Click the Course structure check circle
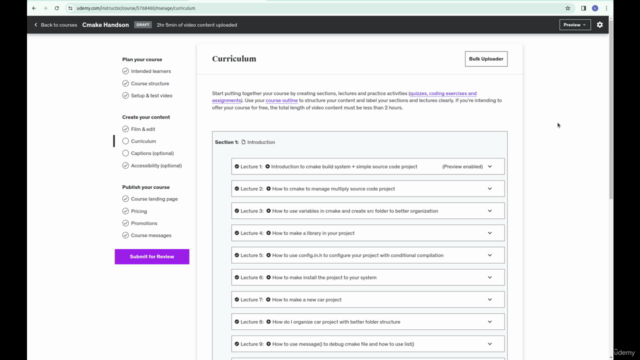The height and width of the screenshot is (360, 640). pos(125,83)
